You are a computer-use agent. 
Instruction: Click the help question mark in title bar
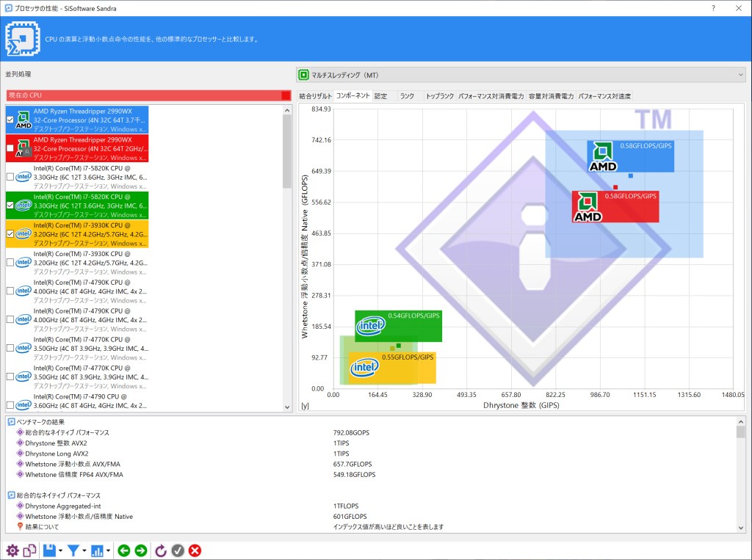click(713, 7)
